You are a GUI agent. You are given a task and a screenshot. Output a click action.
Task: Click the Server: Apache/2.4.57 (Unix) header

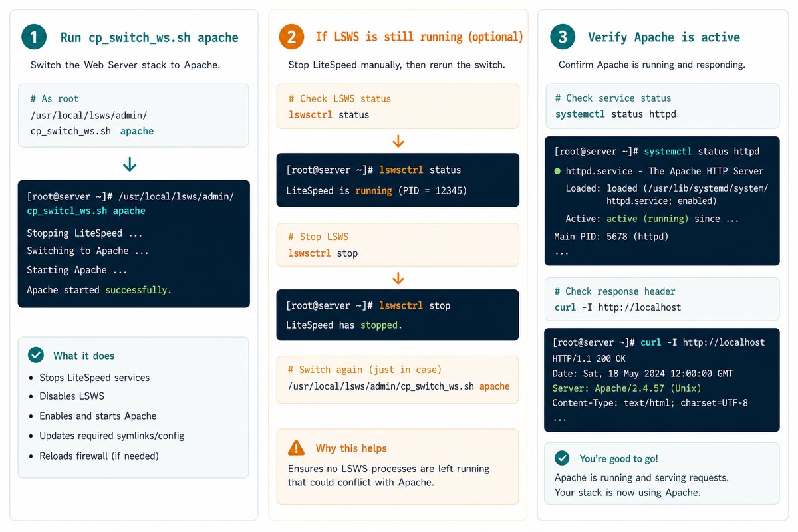pyautogui.click(x=626, y=388)
